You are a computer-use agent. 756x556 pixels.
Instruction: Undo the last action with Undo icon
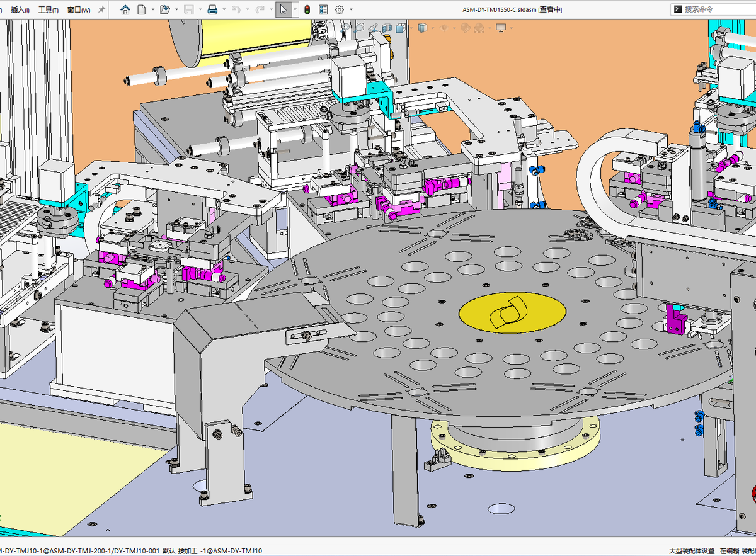tap(236, 9)
